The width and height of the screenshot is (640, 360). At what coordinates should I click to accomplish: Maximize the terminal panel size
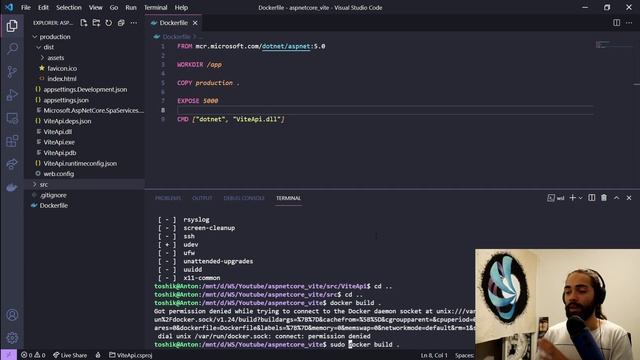coord(616,198)
